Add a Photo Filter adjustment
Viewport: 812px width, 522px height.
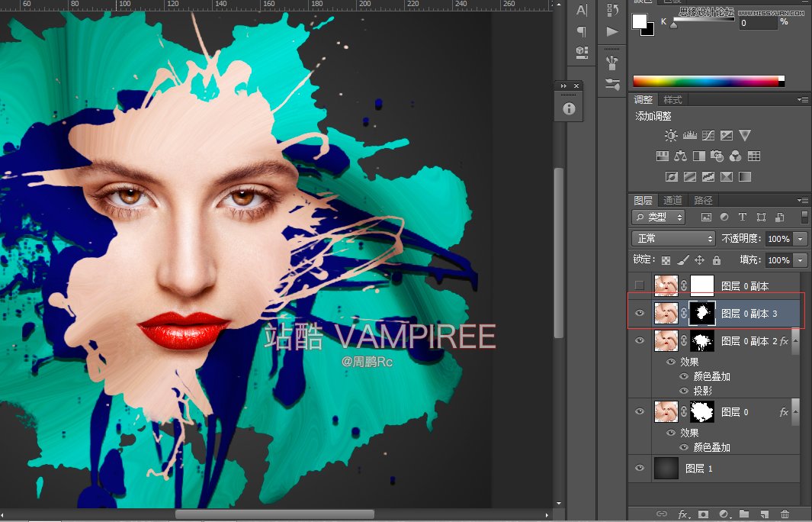[x=717, y=156]
